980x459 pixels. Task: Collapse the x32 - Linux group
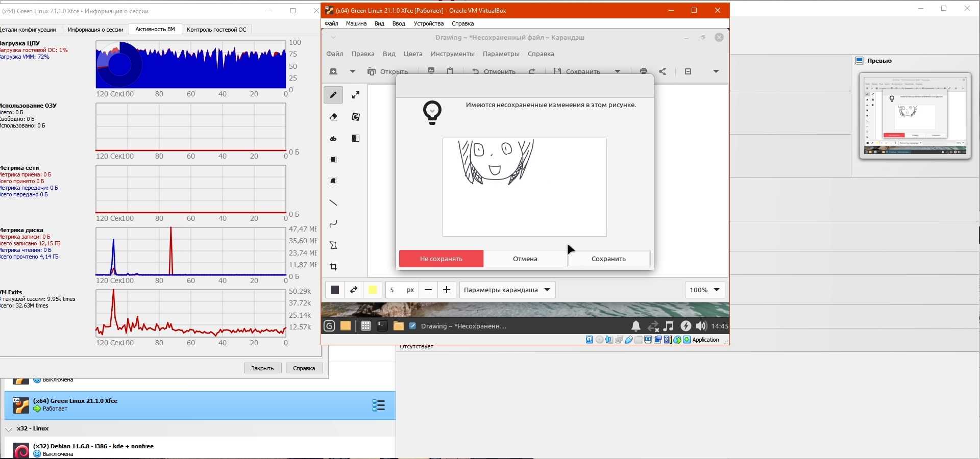pyautogui.click(x=9, y=429)
